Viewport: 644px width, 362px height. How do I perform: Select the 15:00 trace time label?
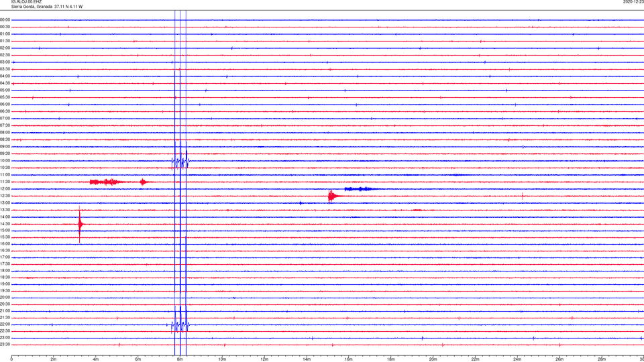(x=5, y=231)
